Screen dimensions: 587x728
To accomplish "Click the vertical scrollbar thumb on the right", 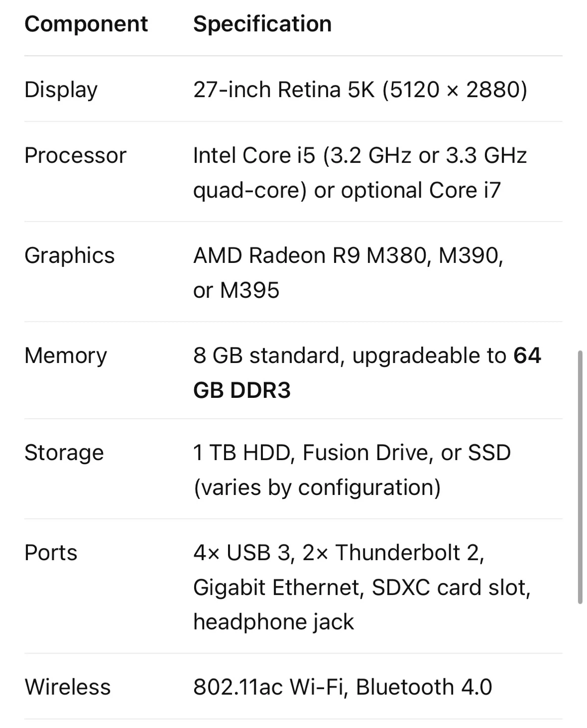I will tap(580, 477).
